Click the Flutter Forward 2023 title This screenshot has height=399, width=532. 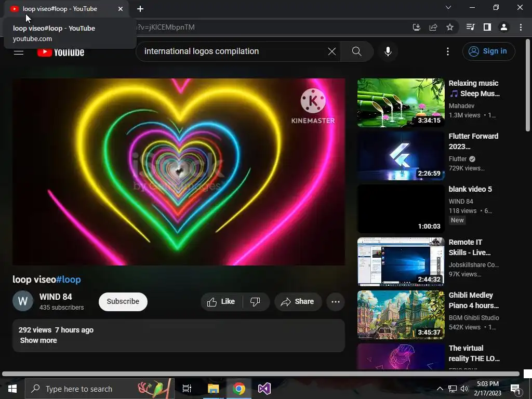tap(473, 141)
